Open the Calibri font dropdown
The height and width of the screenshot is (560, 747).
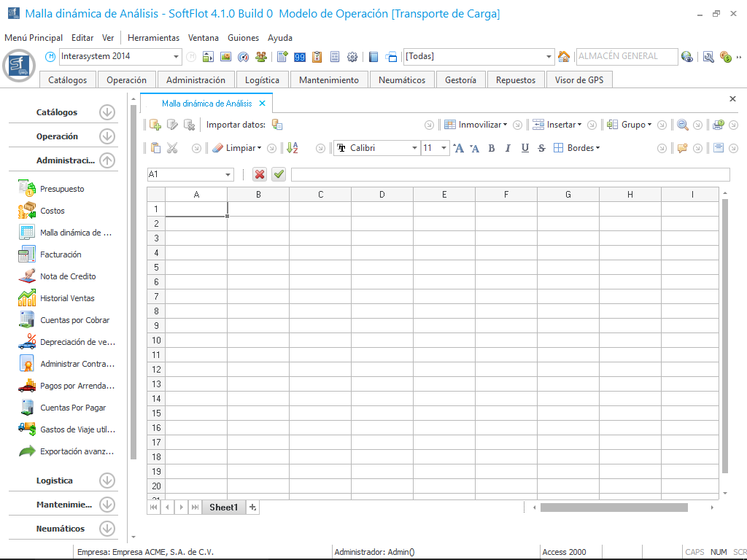point(414,148)
